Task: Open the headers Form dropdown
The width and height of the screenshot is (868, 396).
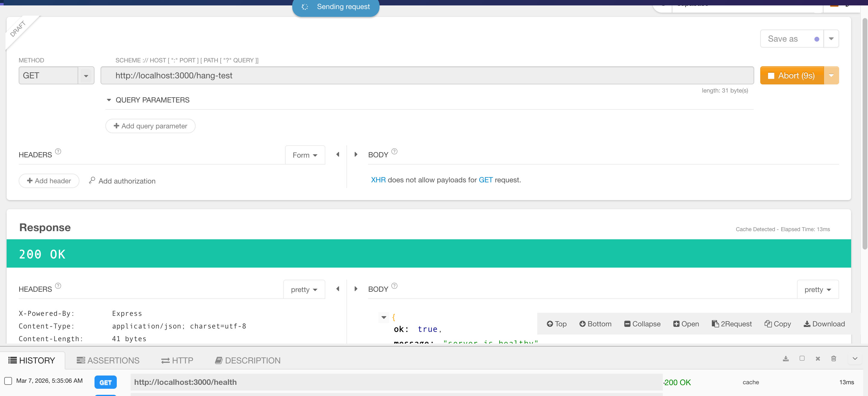Action: (x=305, y=155)
